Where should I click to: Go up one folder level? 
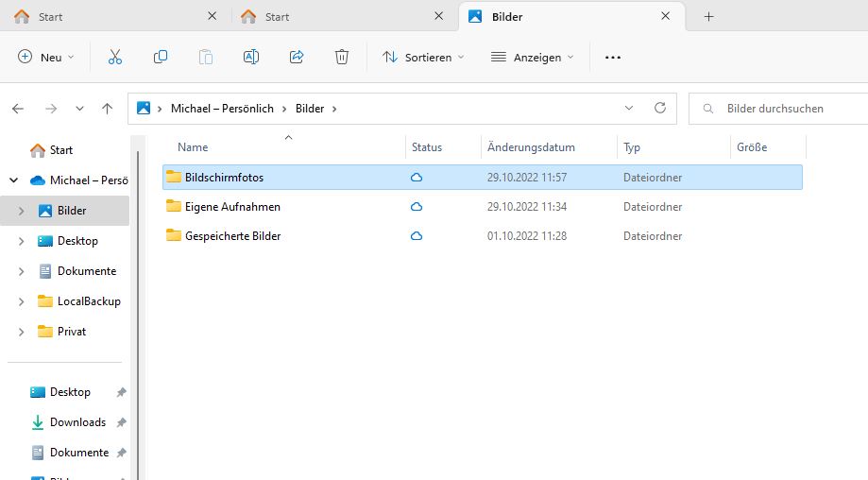point(108,109)
